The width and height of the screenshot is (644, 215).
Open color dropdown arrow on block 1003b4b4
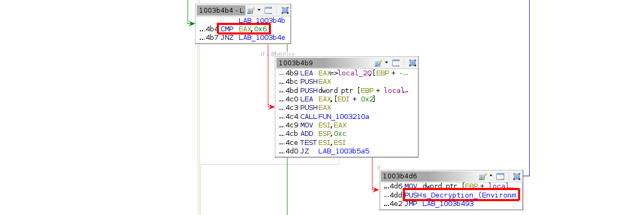pyautogui.click(x=259, y=10)
